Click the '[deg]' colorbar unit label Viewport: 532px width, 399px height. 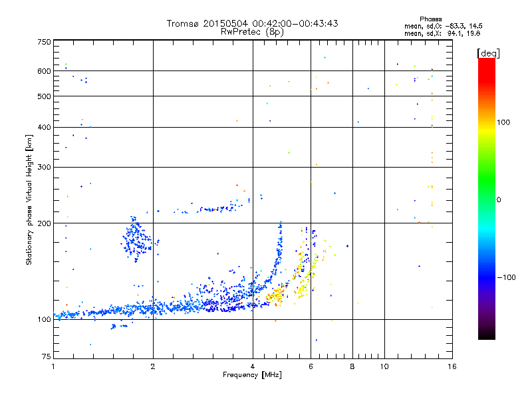click(x=488, y=53)
